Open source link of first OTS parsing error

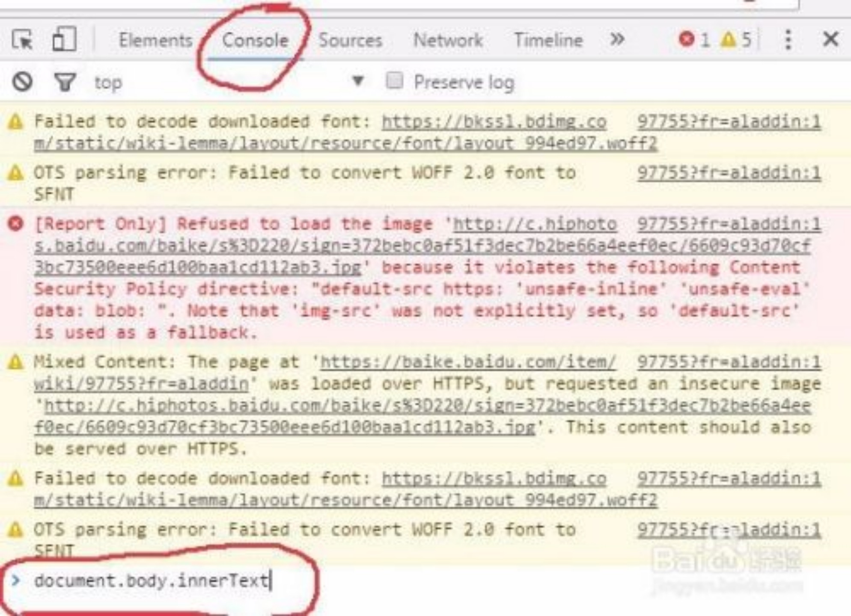pyautogui.click(x=729, y=173)
